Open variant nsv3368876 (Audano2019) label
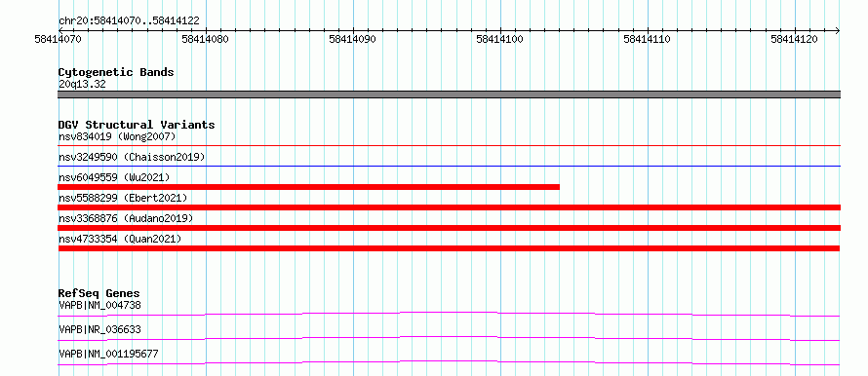The width and height of the screenshot is (868, 376). point(126,218)
